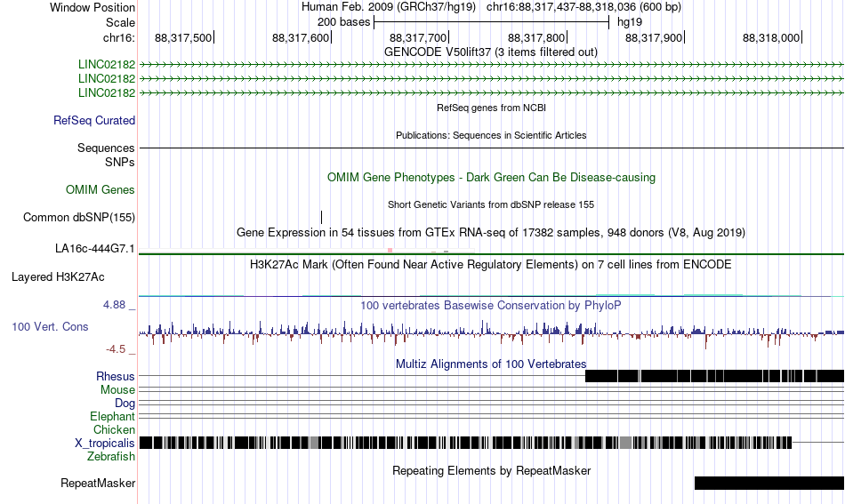This screenshot has height=504, width=845.
Task: Open the OMIM Gene Phenotypes track title
Action: pos(491,177)
